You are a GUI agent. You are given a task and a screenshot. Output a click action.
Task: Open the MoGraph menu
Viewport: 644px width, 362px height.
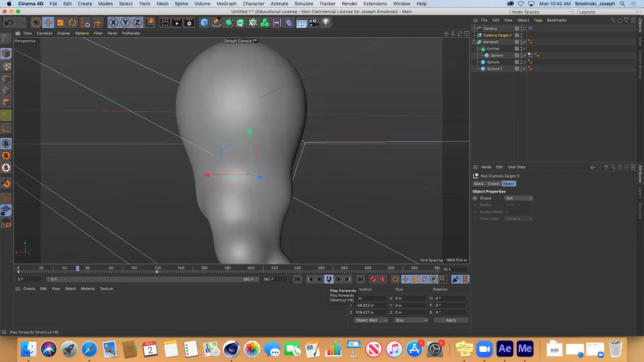pyautogui.click(x=226, y=4)
